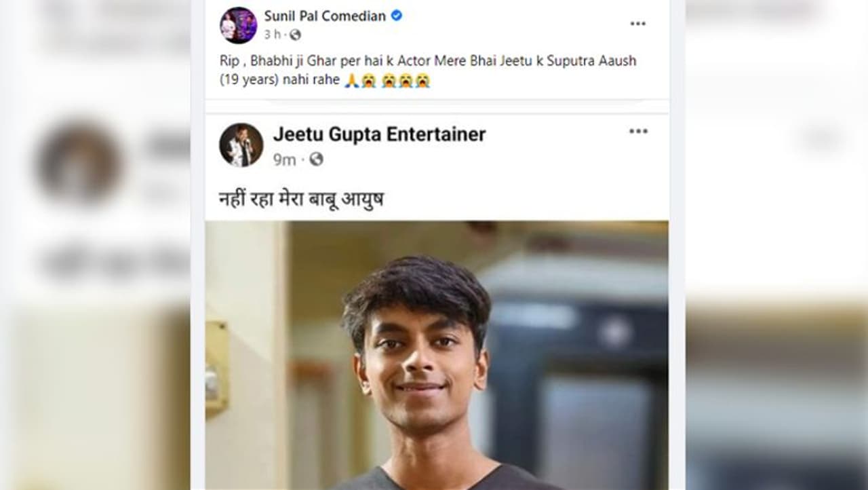Open Sunil Pal Comedian's profile picture
Screen dimensions: 868x490
coord(238,26)
